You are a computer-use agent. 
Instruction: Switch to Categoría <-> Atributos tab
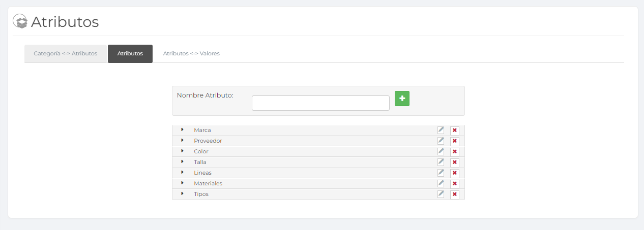(65, 53)
